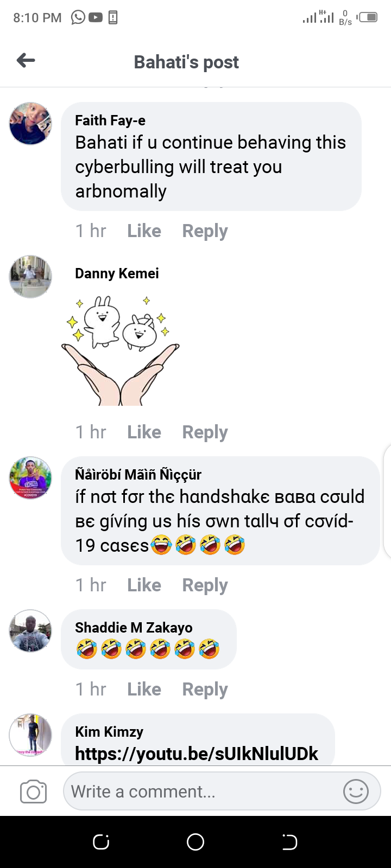
Task: Like Faith Fay-e's comment
Action: point(144,231)
